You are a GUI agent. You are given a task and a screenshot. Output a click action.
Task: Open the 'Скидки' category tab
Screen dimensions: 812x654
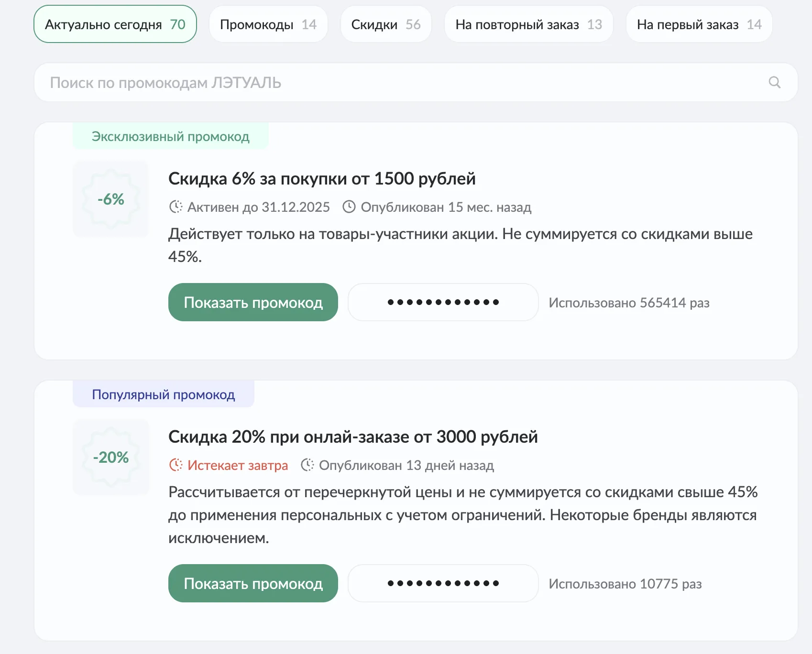pyautogui.click(x=385, y=24)
